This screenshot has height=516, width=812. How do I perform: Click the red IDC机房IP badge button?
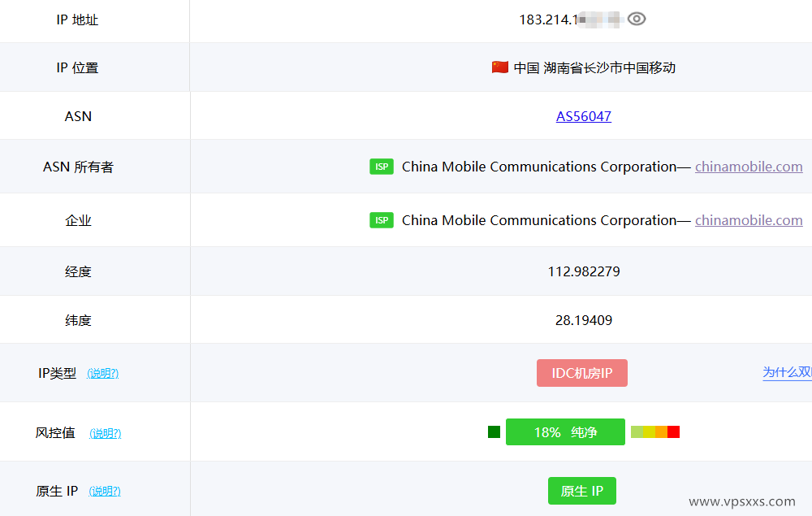[x=582, y=372]
